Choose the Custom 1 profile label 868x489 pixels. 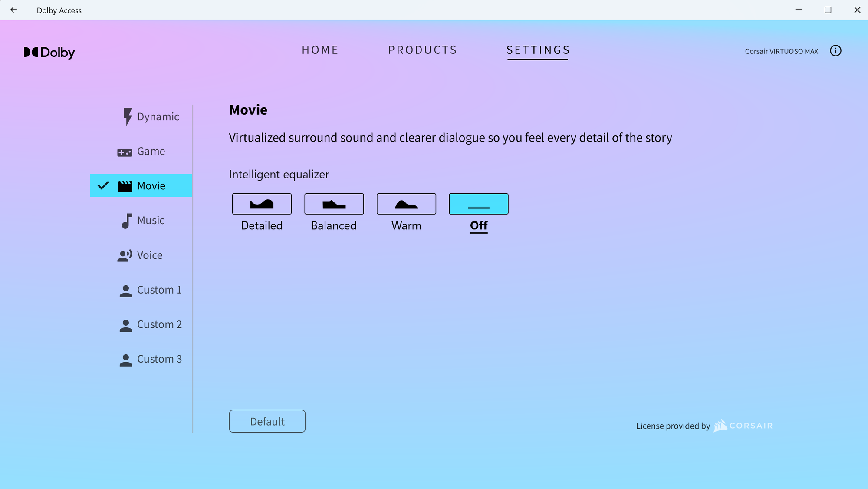click(x=159, y=290)
